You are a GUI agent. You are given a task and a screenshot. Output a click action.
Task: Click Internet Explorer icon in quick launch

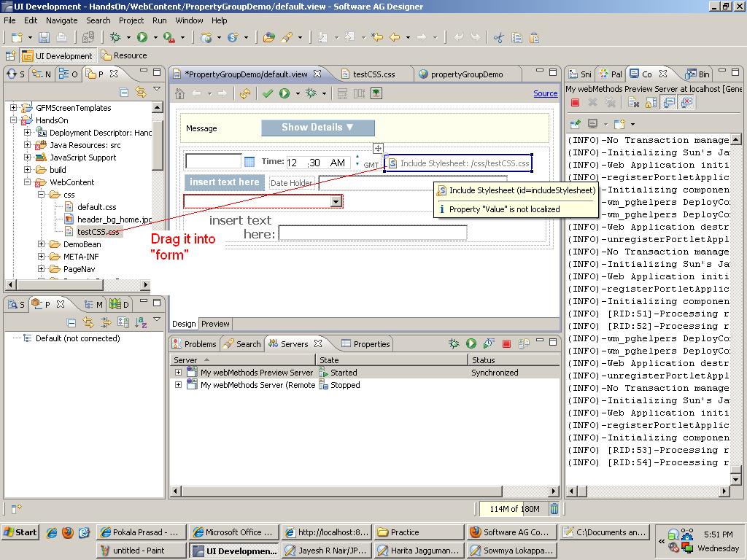[x=52, y=532]
